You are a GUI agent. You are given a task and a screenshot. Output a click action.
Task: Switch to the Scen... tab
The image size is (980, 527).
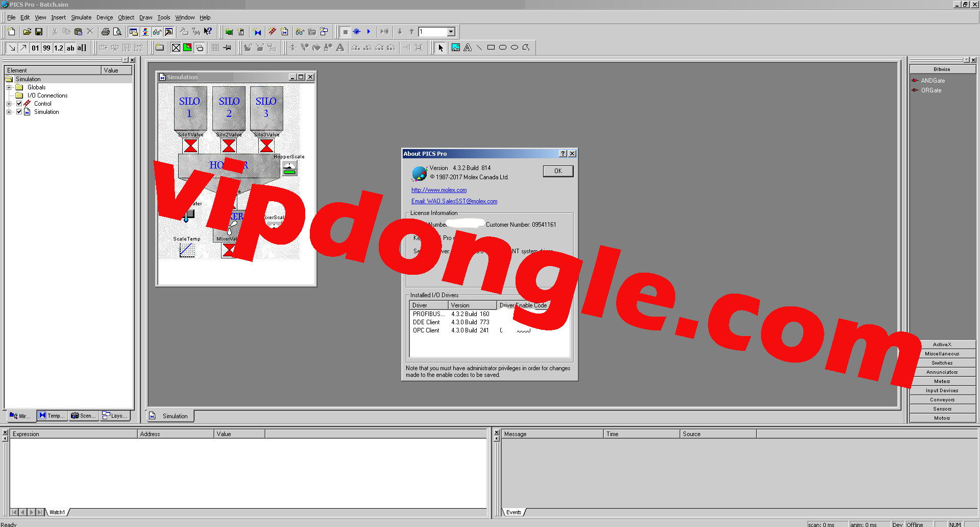(83, 416)
